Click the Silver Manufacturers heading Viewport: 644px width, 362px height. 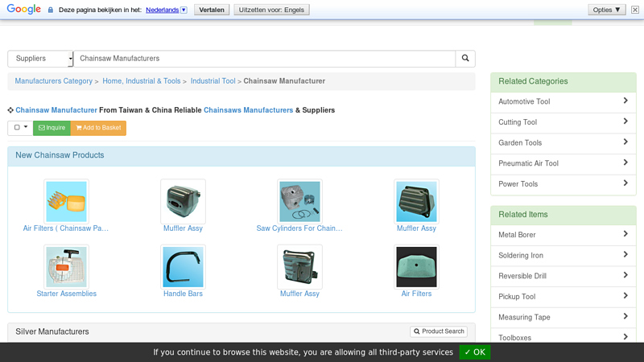52,331
